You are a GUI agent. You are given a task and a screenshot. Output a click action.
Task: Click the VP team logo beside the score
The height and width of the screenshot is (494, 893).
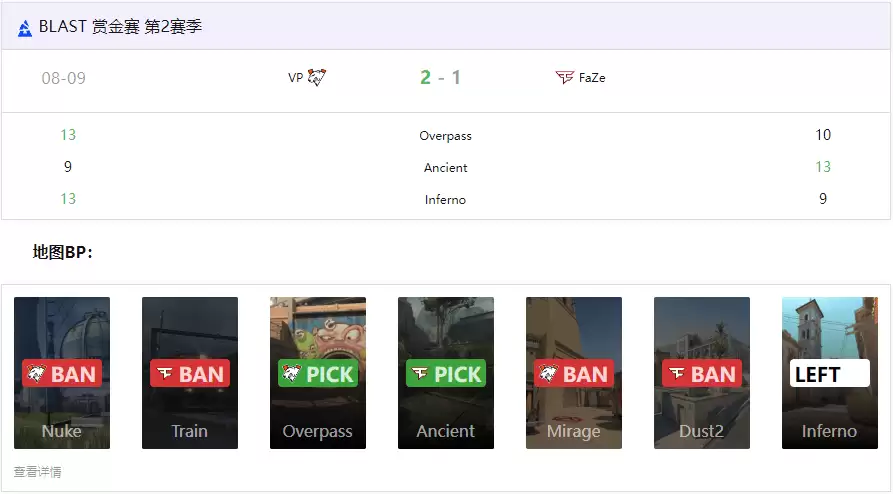coord(317,77)
